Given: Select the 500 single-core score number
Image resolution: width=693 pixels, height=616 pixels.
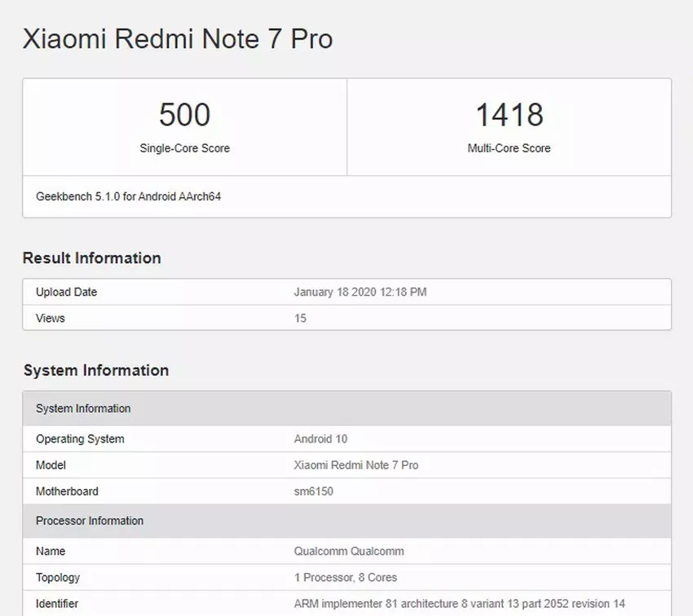Looking at the screenshot, I should click(x=184, y=115).
